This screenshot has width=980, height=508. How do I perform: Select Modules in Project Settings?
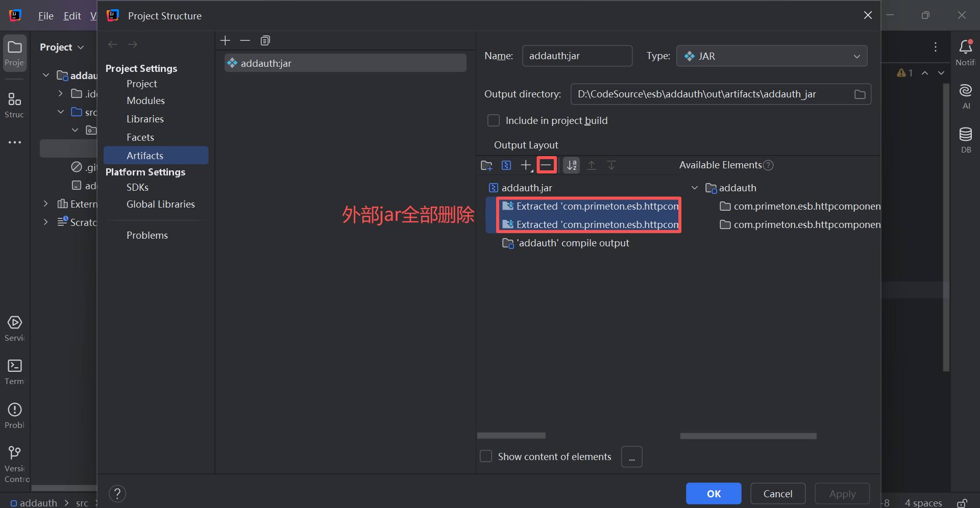click(x=145, y=101)
